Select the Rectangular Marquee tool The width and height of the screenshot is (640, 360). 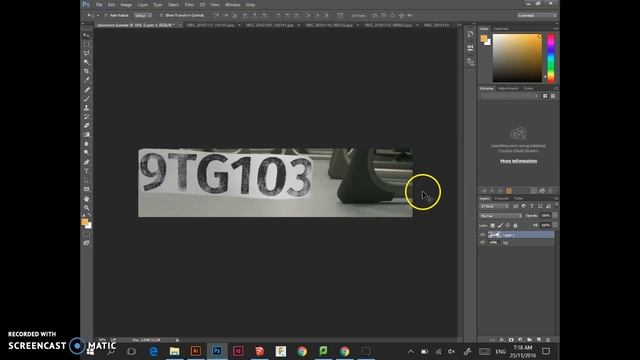point(87,44)
